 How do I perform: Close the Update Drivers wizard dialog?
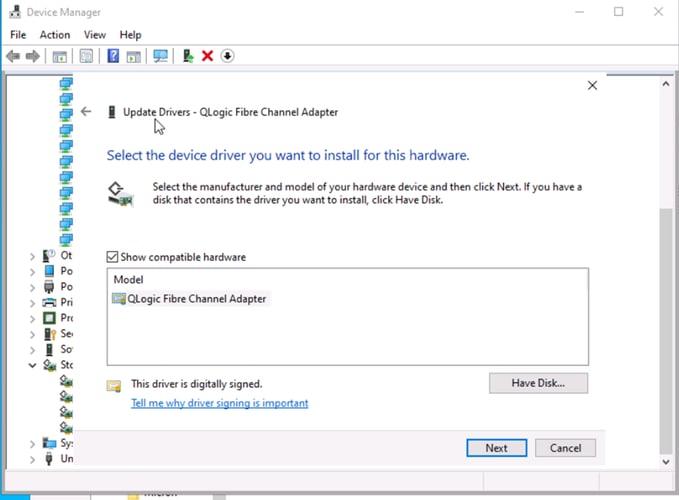coord(592,85)
